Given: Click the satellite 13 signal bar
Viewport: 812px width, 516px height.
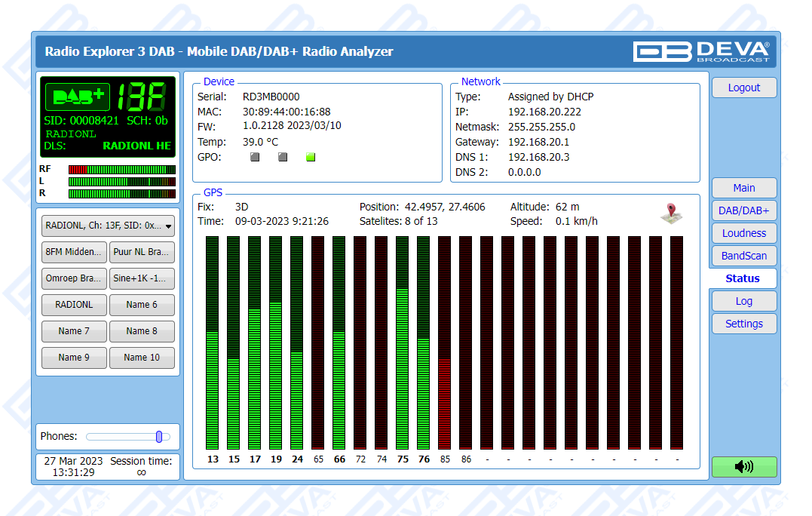Looking at the screenshot, I should pos(213,343).
